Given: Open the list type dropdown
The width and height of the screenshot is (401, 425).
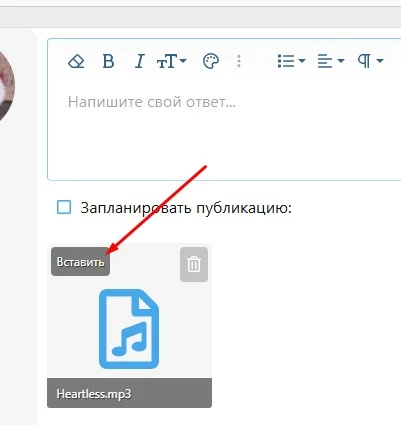Looking at the screenshot, I should [x=291, y=61].
